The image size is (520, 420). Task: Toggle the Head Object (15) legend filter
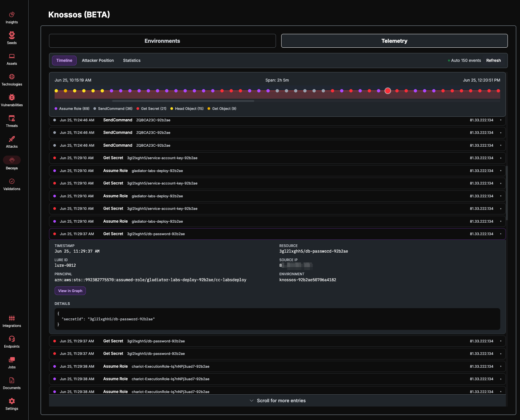click(x=187, y=109)
